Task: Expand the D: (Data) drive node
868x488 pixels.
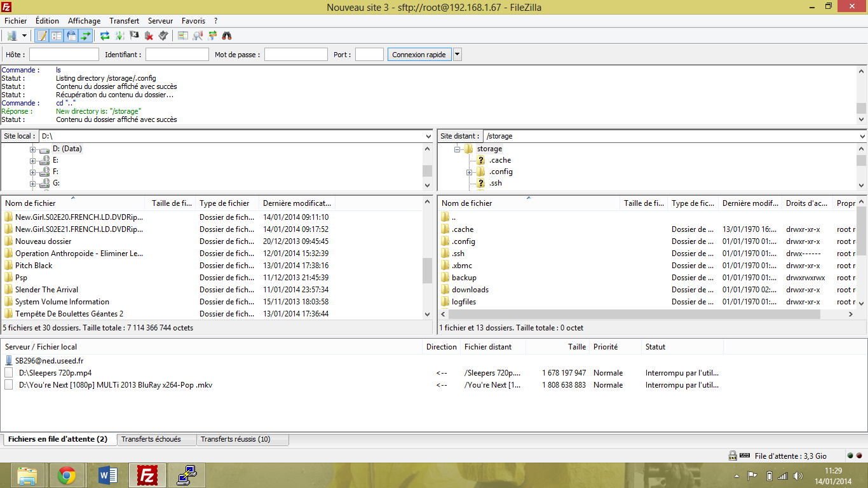Action: point(32,149)
